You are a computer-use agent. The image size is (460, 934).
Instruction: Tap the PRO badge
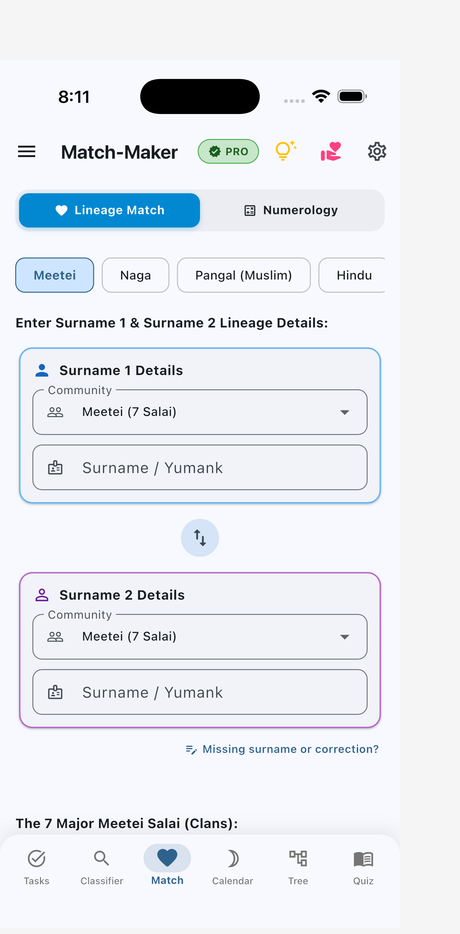coord(228,151)
